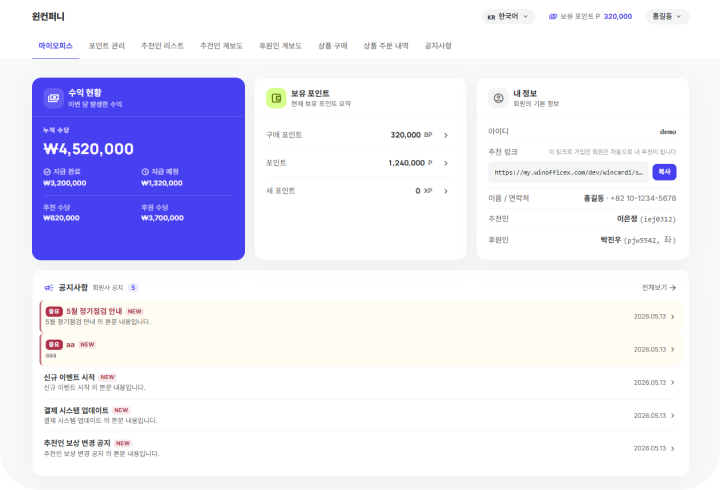The image size is (720, 490).
Task: Open the aa notice via its chevron
Action: coord(673,349)
